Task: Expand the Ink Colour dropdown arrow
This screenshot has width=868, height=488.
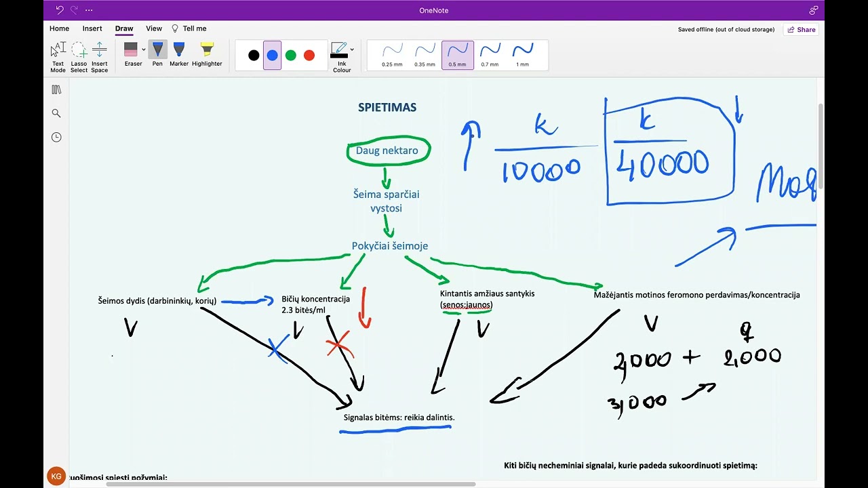Action: pyautogui.click(x=352, y=49)
